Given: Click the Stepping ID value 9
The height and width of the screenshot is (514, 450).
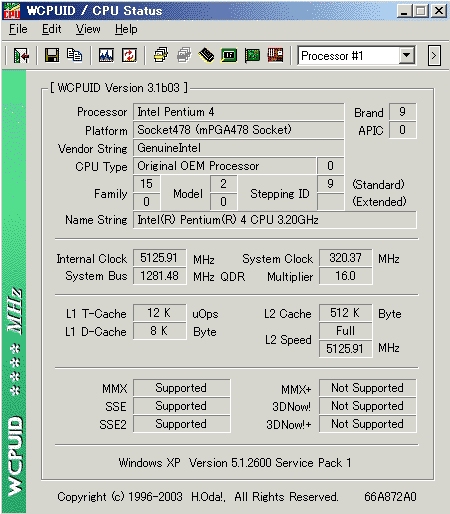Looking at the screenshot, I should coord(330,184).
